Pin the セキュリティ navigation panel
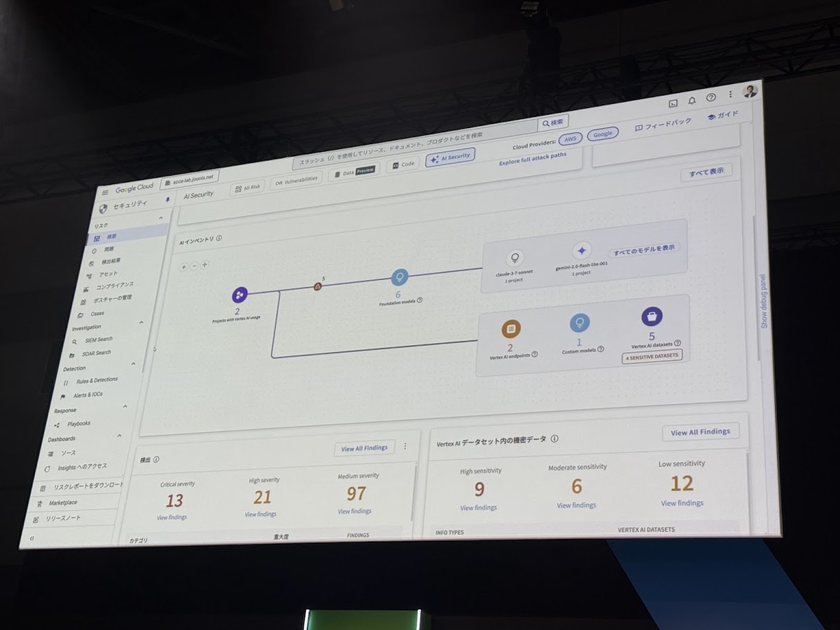Screen dimensions: 840x630 point(167,199)
